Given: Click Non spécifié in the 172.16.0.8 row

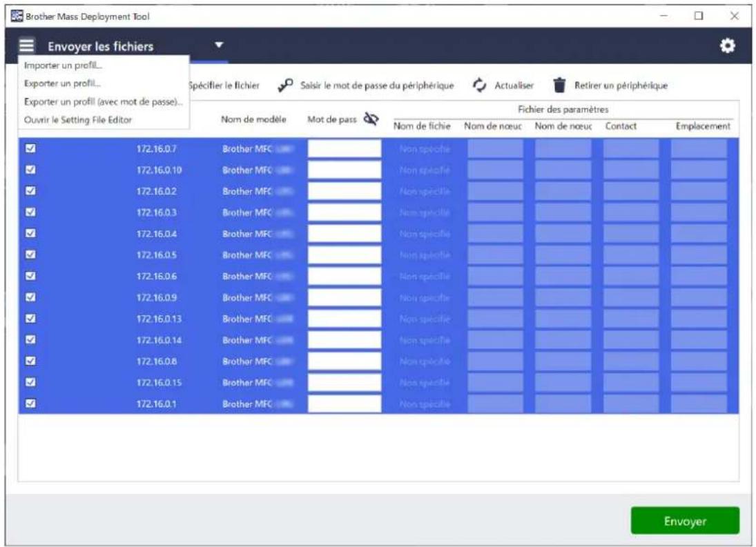Looking at the screenshot, I should coord(425,361).
